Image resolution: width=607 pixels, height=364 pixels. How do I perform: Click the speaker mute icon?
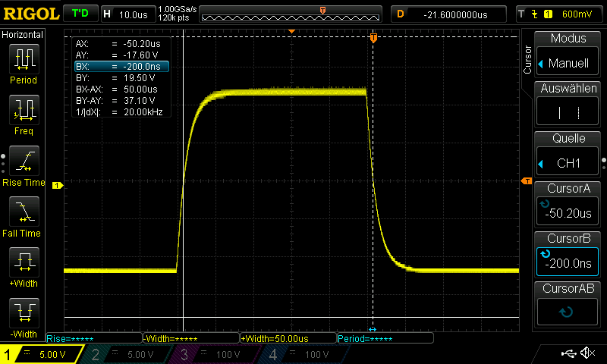click(x=587, y=353)
